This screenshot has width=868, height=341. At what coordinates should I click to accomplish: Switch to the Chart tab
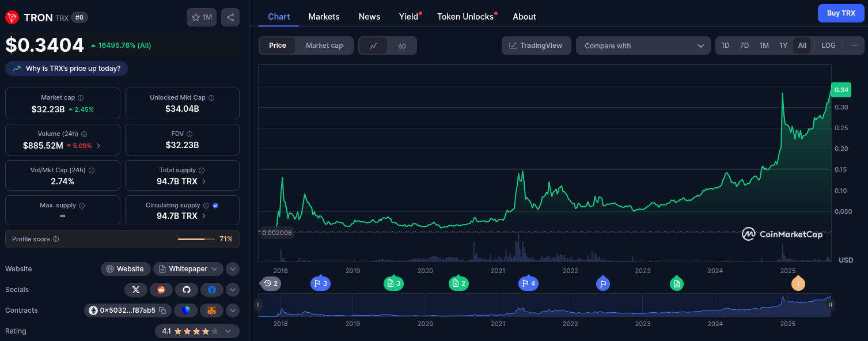click(x=279, y=17)
